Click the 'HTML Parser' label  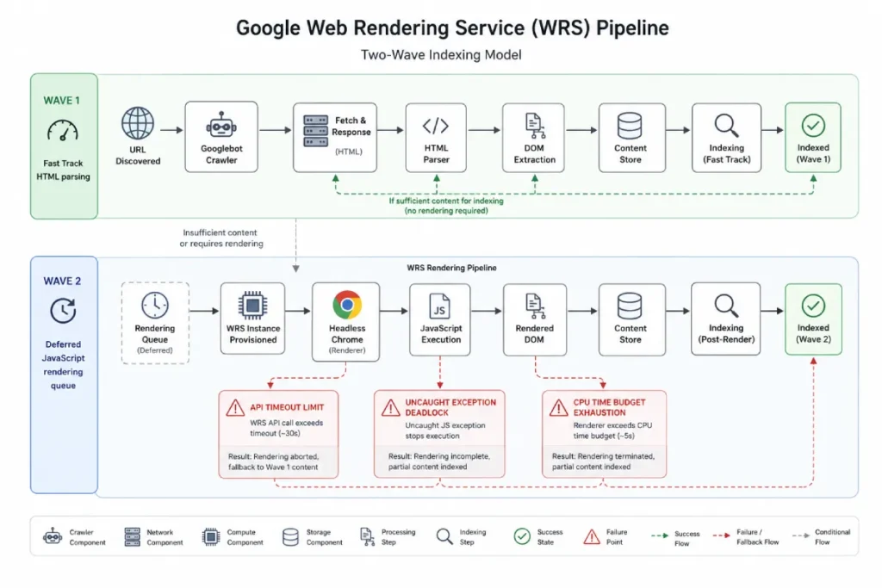pyautogui.click(x=436, y=154)
